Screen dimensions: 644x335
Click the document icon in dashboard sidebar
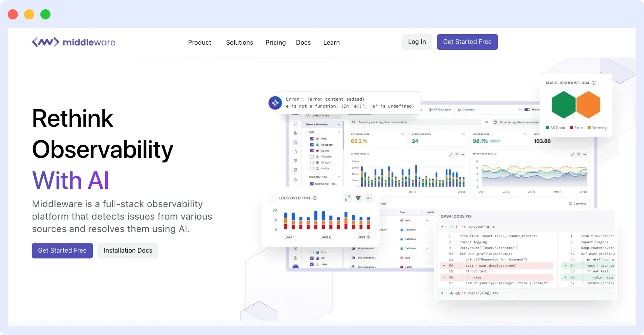pos(295,152)
